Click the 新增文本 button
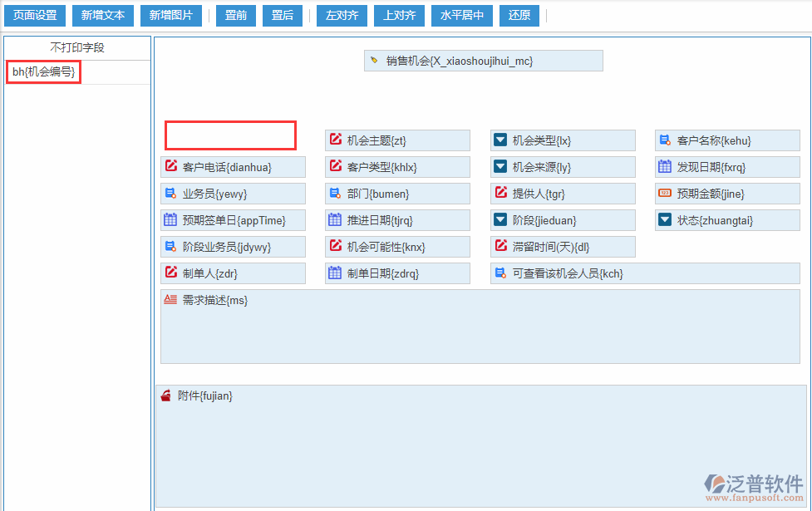812x511 pixels. (x=102, y=15)
